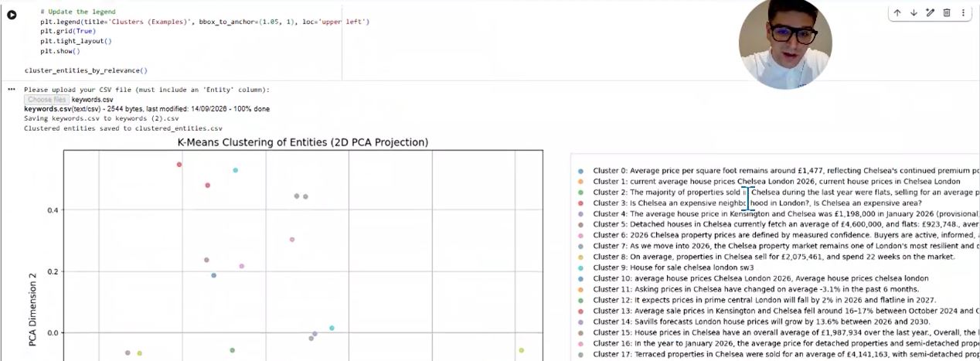Click the '# Update the legend' comment
Viewport: 980px width, 361px height.
point(78,12)
